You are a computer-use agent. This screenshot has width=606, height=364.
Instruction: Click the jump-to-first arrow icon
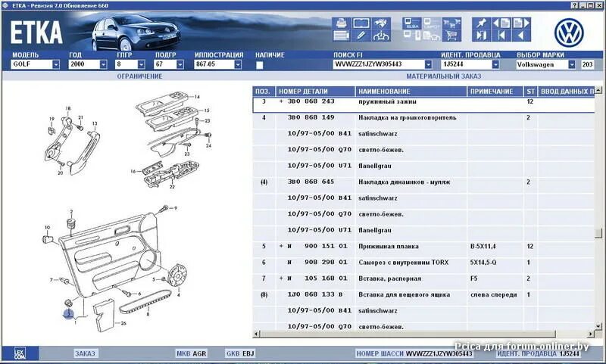[501, 36]
